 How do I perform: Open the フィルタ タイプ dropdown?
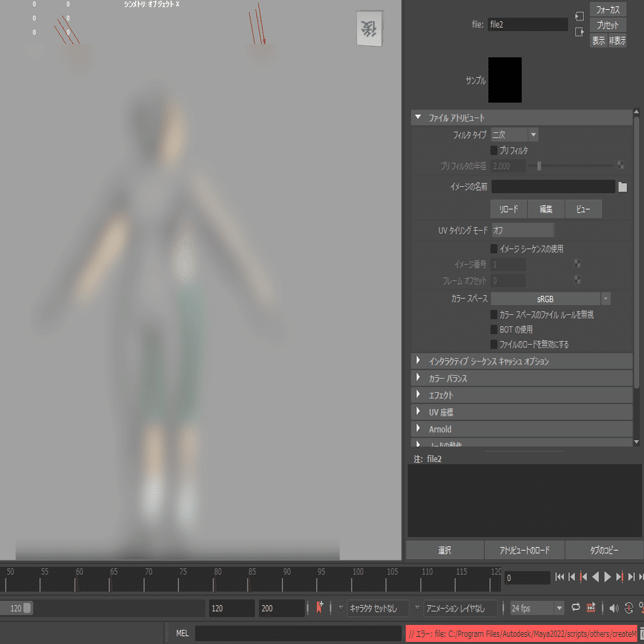(x=514, y=134)
